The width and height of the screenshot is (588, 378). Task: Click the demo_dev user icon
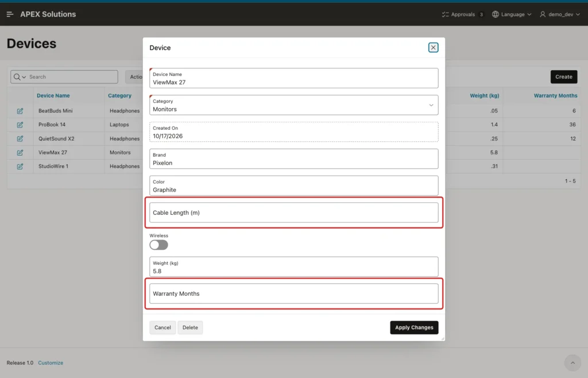(543, 14)
